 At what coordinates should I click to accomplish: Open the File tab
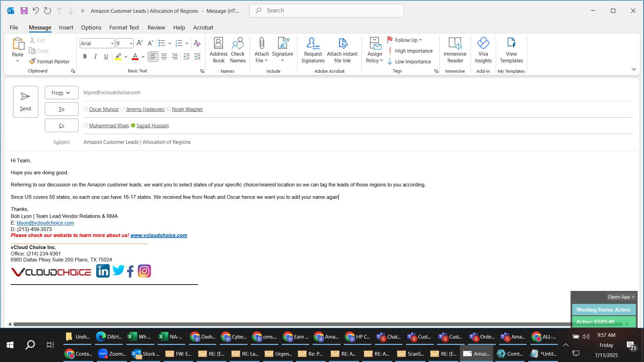pos(14,27)
